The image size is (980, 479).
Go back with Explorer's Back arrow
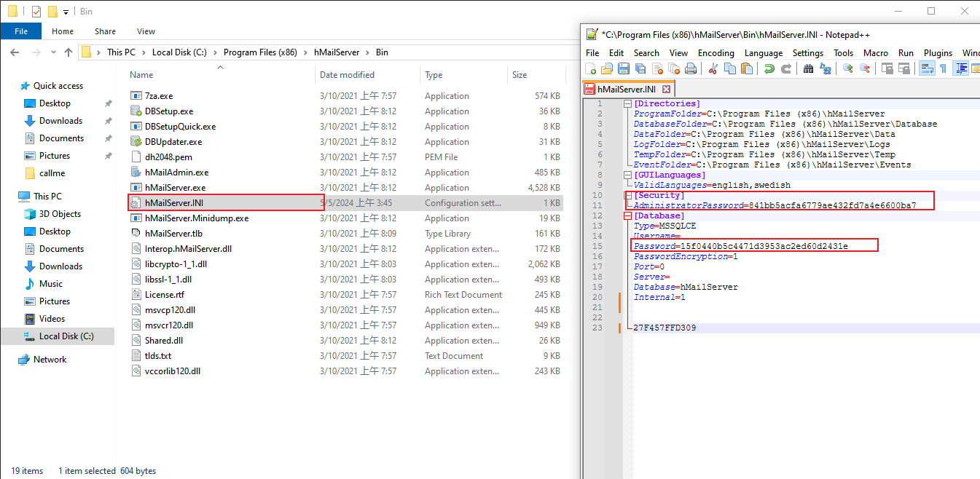coord(15,52)
